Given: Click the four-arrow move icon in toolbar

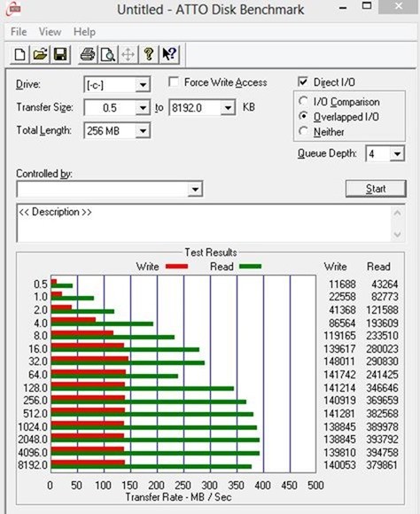Looking at the screenshot, I should coord(128,54).
